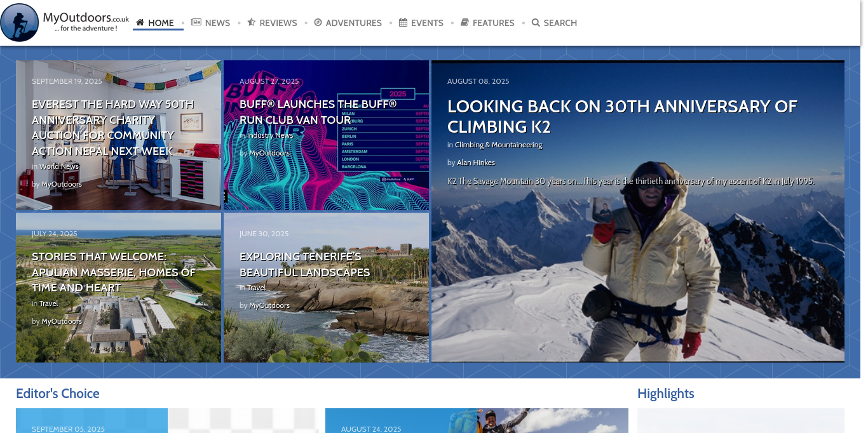View author Alan Hinkes' profile link
The width and height of the screenshot is (868, 433).
(x=475, y=163)
